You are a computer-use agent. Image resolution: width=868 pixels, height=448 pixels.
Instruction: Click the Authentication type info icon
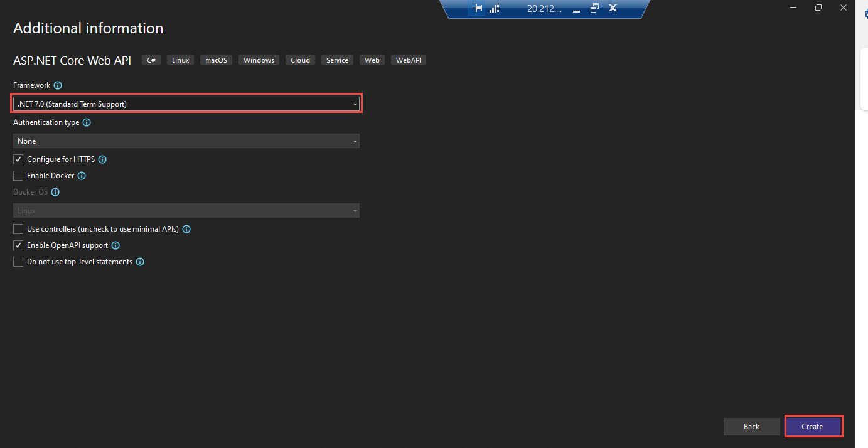click(x=86, y=122)
